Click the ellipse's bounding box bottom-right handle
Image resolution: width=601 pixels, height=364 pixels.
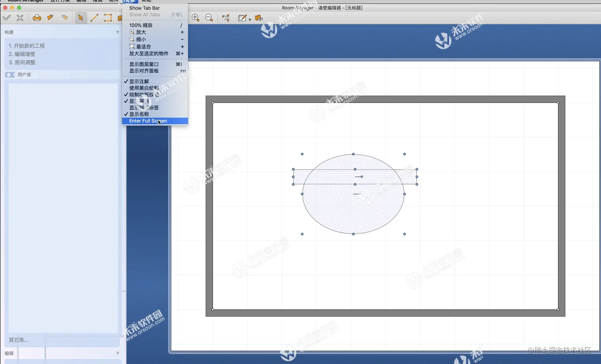404,234
